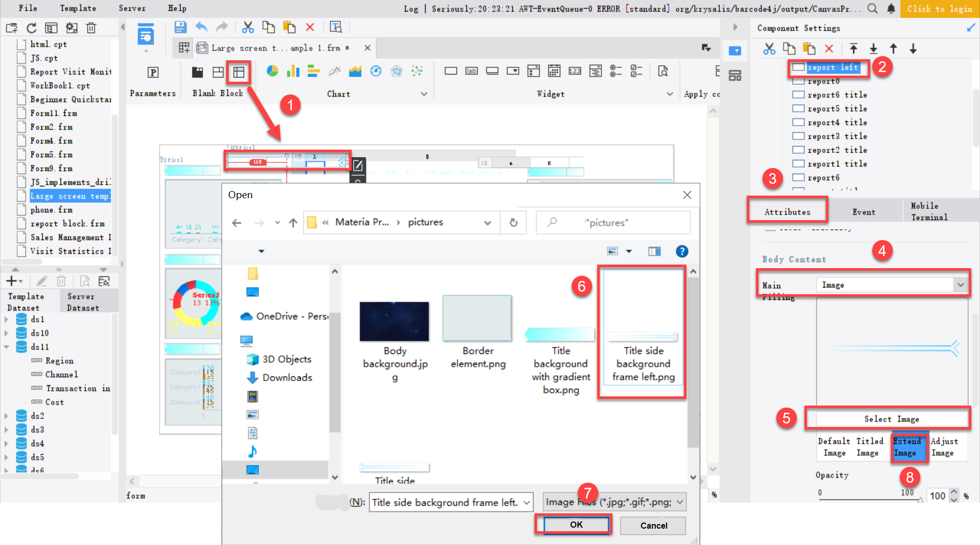Cut the selected component in Component Settings
This screenshot has height=545, width=980.
(x=769, y=49)
